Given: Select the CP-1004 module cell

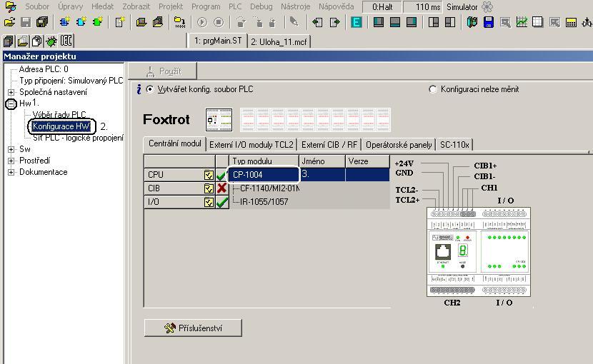Looking at the screenshot, I should coord(264,175).
